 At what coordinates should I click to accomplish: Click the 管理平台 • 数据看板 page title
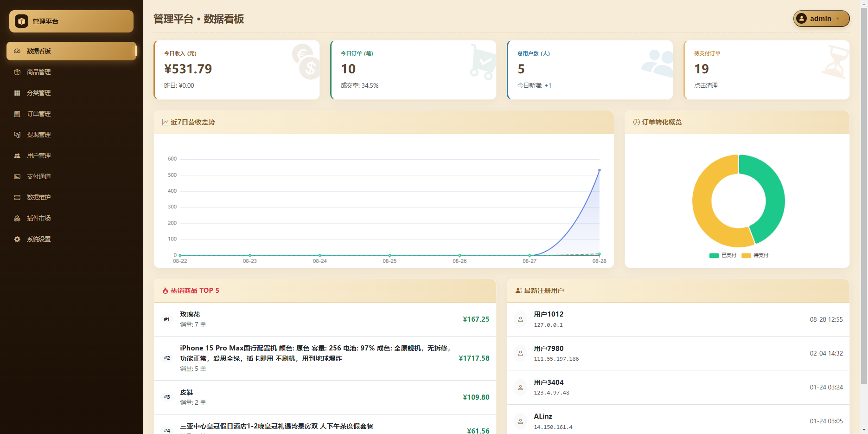click(198, 19)
